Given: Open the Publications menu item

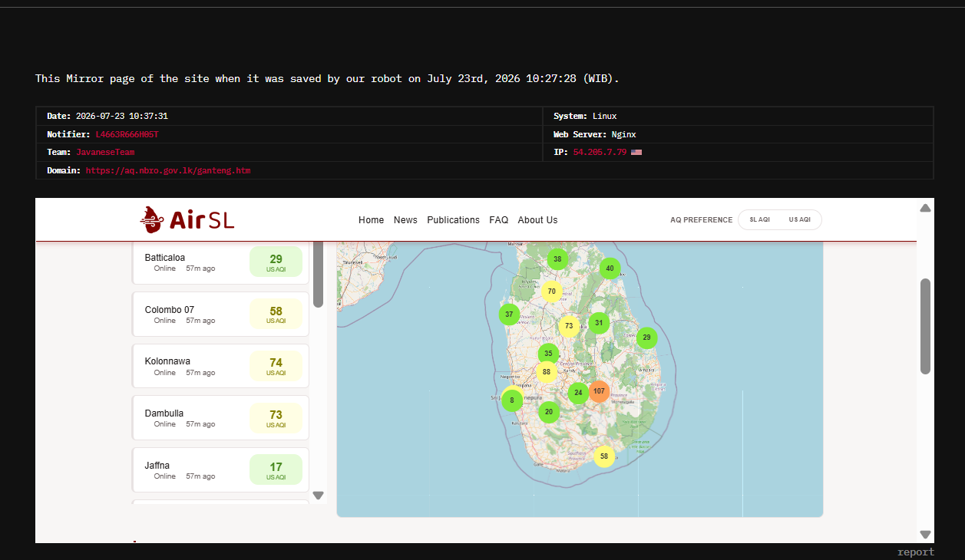Looking at the screenshot, I should pos(453,220).
